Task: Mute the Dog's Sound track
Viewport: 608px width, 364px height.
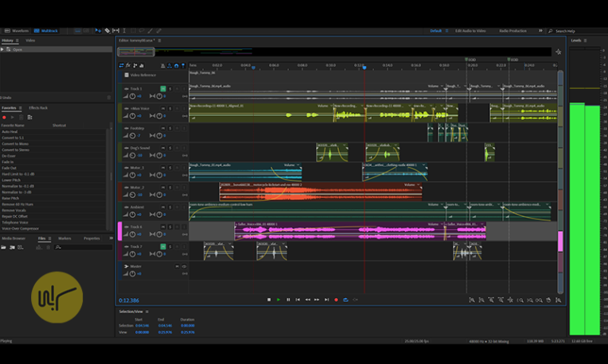Action: tap(163, 148)
